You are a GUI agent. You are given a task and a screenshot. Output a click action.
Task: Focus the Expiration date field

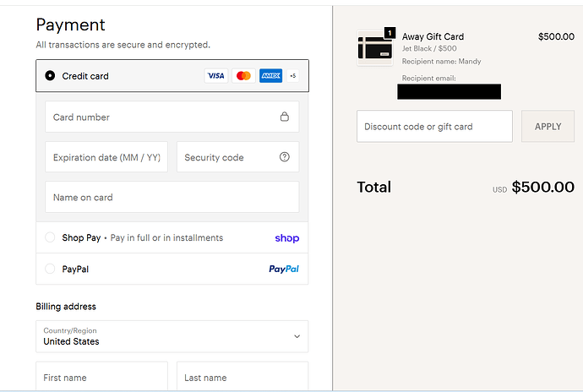106,157
